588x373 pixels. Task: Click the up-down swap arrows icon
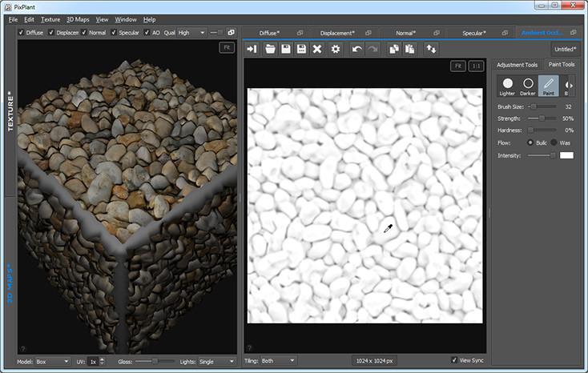coord(431,49)
